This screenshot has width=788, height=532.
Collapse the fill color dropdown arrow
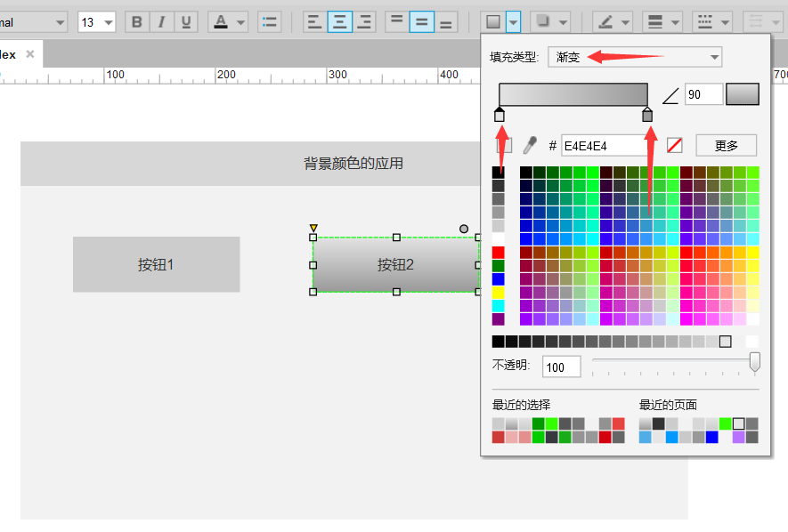(513, 22)
